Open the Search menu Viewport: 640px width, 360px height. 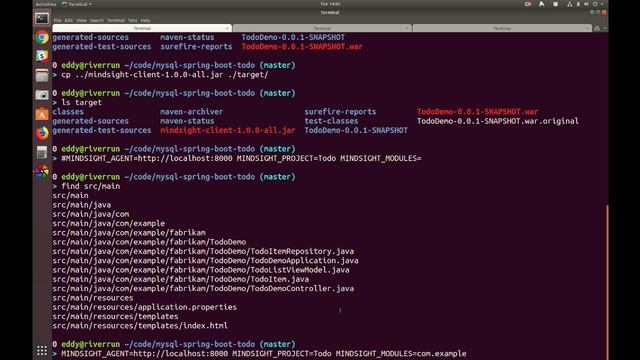click(x=97, y=20)
